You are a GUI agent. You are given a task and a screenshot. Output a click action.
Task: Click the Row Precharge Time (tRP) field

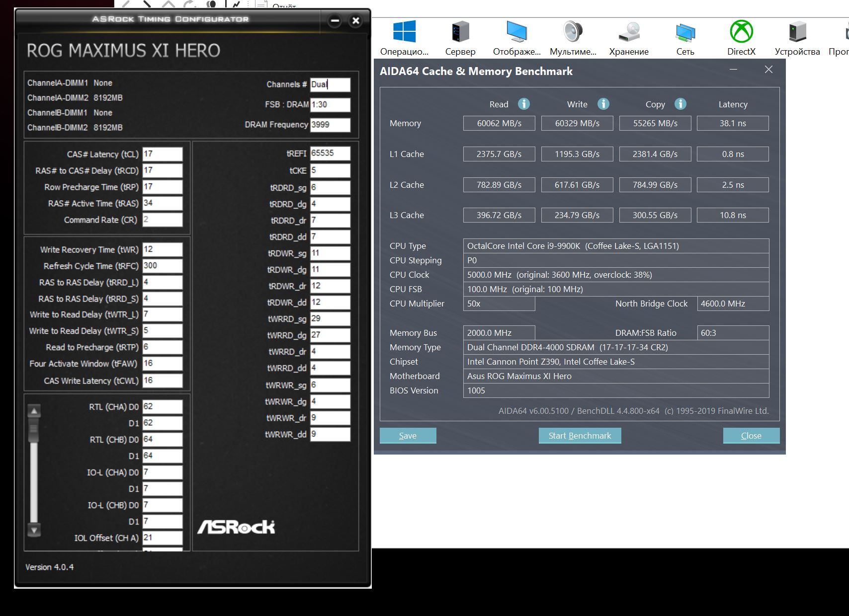[x=163, y=187]
